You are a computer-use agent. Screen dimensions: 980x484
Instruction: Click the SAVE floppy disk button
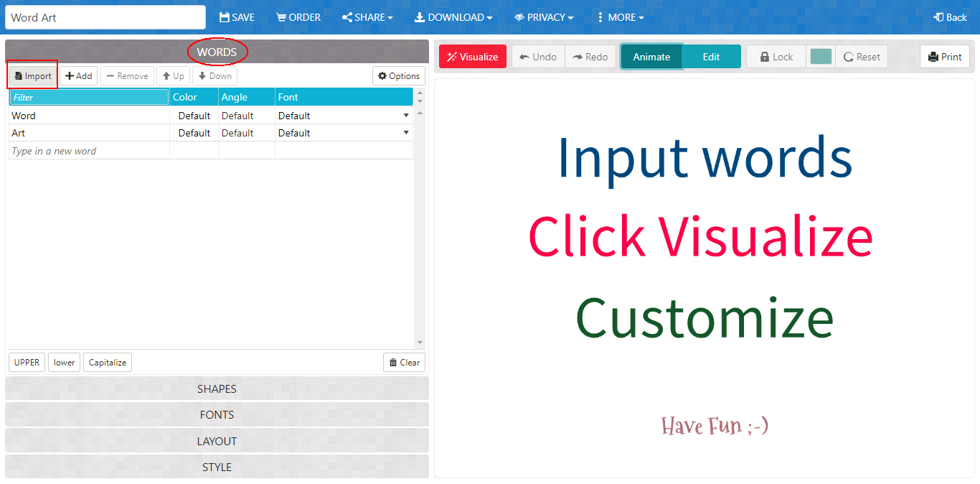[x=237, y=17]
